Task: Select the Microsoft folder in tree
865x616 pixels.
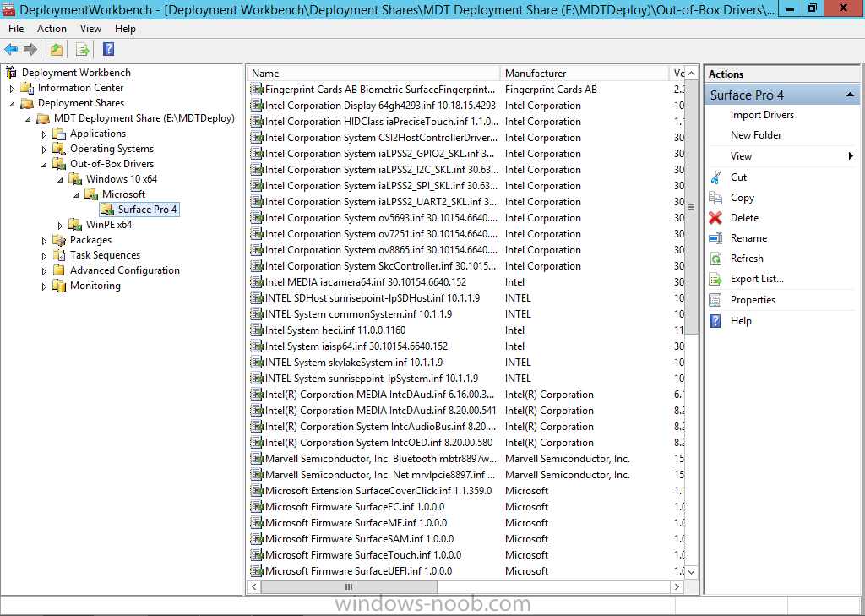Action: click(x=123, y=194)
